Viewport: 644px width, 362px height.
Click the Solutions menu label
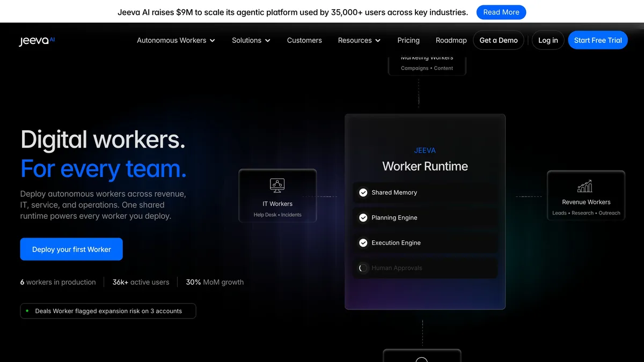click(x=246, y=40)
